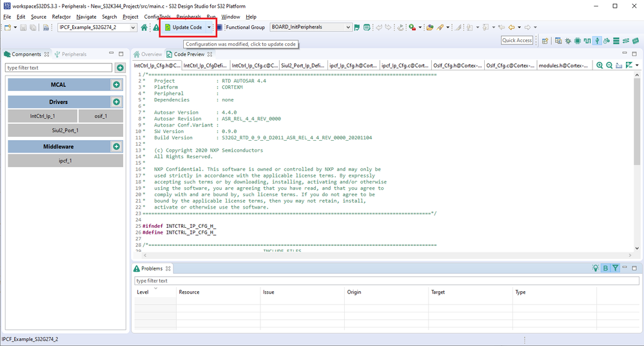Viewport: 644px width, 346px height.
Task: Switch to the Pins tool chip icon
Action: (x=578, y=41)
